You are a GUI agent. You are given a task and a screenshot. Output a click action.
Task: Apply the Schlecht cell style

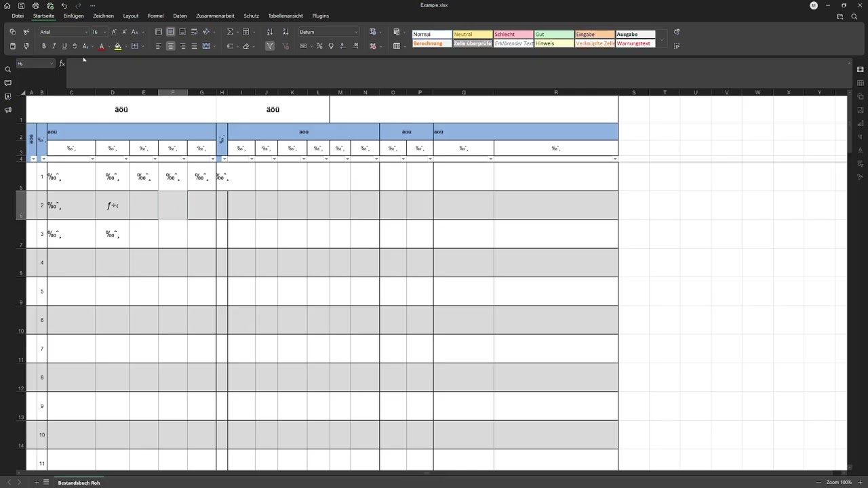coord(513,34)
